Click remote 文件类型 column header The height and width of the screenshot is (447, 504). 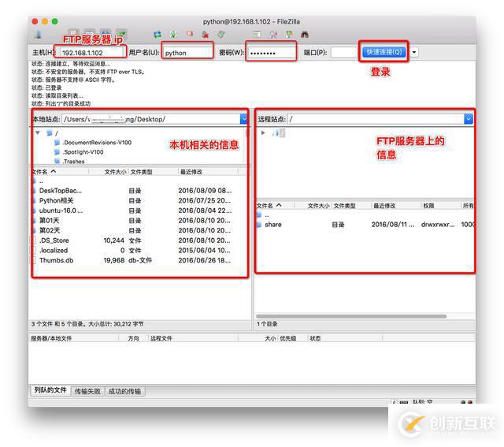tap(352, 205)
